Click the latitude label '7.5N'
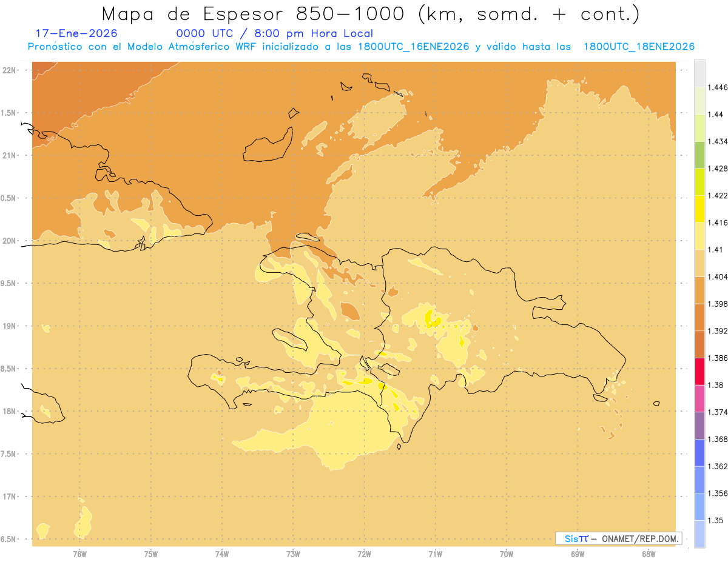The height and width of the screenshot is (562, 728). (8, 454)
